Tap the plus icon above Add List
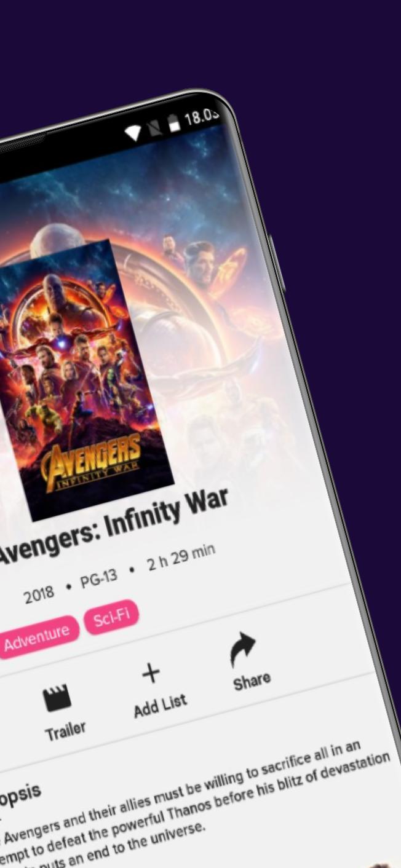The height and width of the screenshot is (868, 401). click(151, 674)
